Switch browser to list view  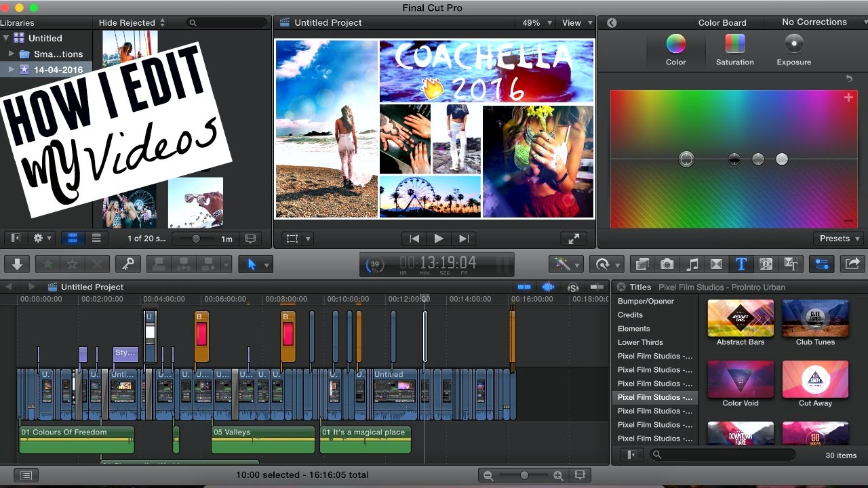tap(96, 239)
